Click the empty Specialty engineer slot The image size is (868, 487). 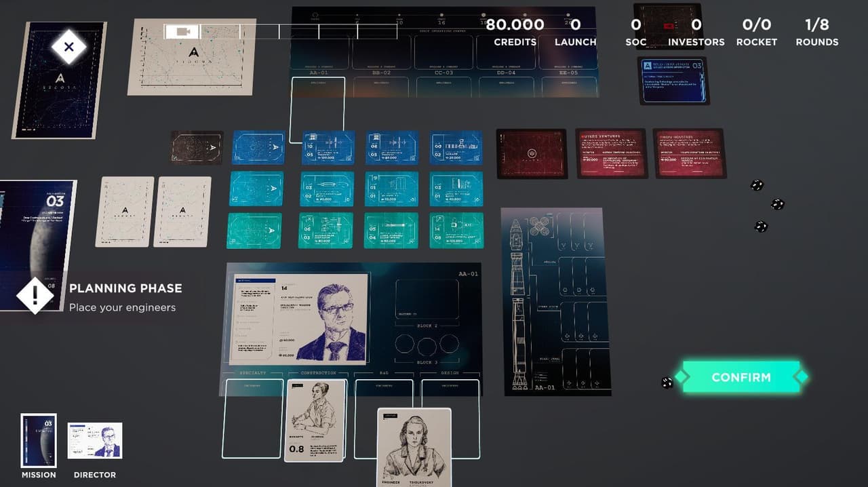(x=253, y=418)
